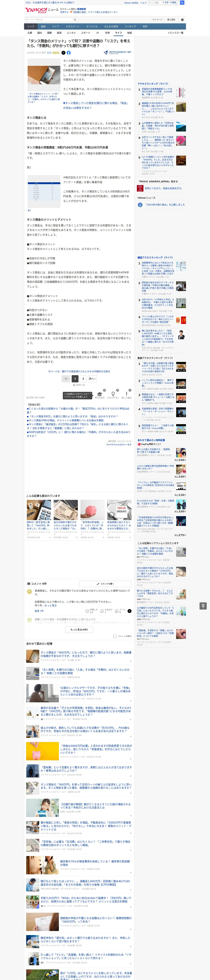Select the 経済 category tab
This screenshot has height=980, width=210.
[59, 33]
